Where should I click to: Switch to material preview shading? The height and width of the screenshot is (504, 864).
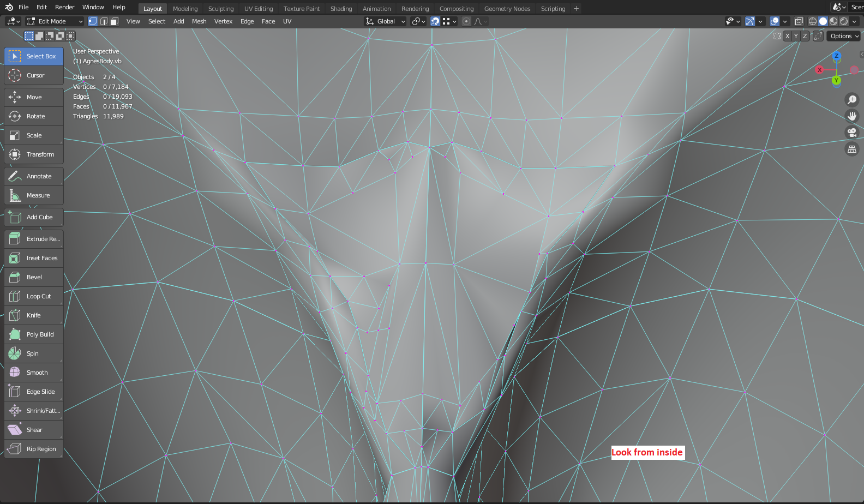pos(833,21)
